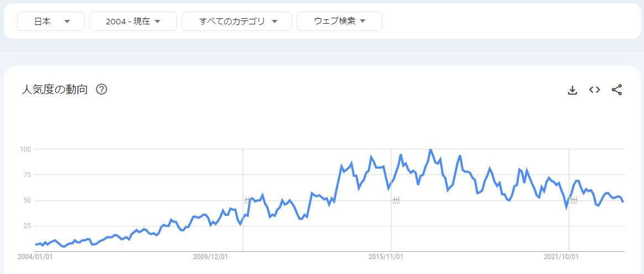Viewport: 644px width, 274px height.
Task: Click the 2021/10/01 x-axis label
Action: coord(561,257)
